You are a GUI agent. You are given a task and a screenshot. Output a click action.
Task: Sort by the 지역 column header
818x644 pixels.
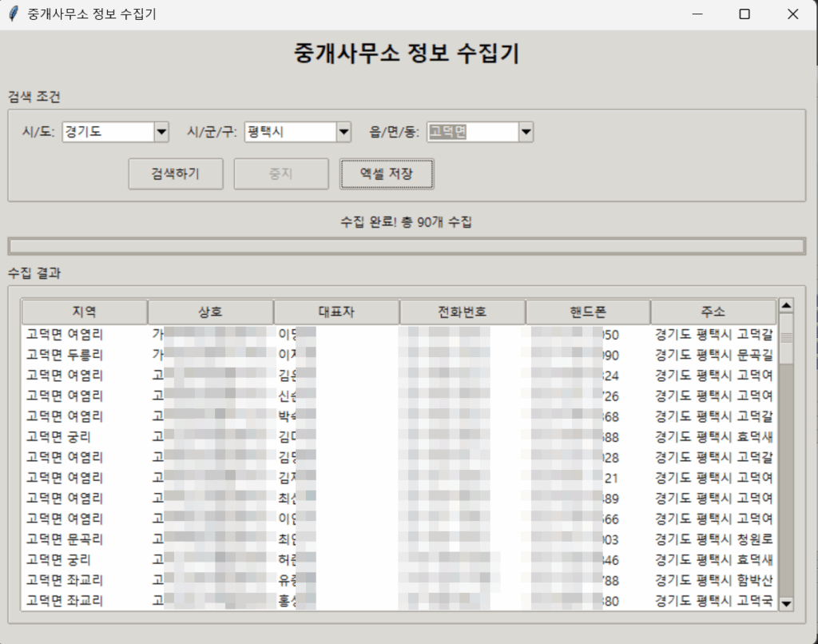coord(84,312)
